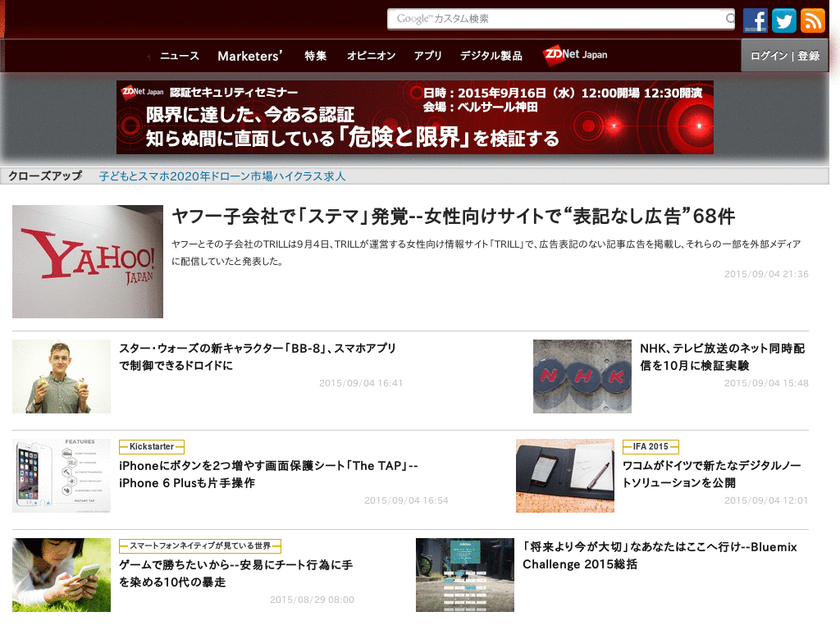This screenshot has height=630, width=840.
Task: Click the Yahoo article summary text
Action: (486, 253)
